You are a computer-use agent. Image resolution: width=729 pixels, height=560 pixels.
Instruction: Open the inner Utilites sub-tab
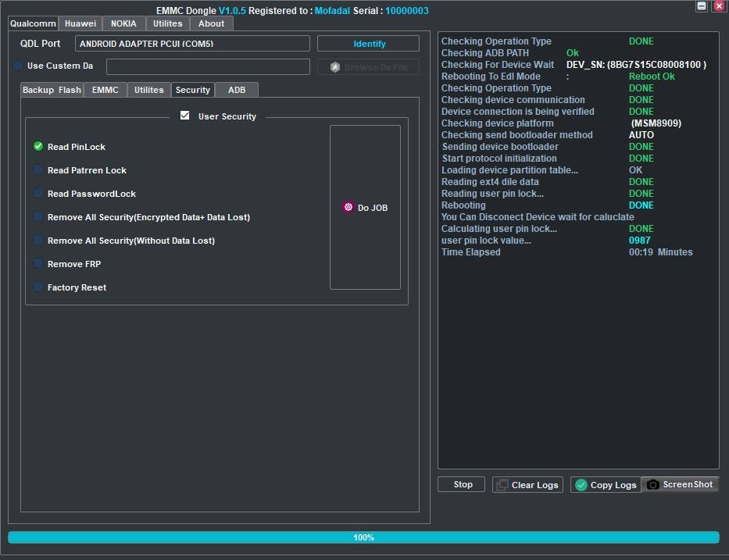(149, 90)
